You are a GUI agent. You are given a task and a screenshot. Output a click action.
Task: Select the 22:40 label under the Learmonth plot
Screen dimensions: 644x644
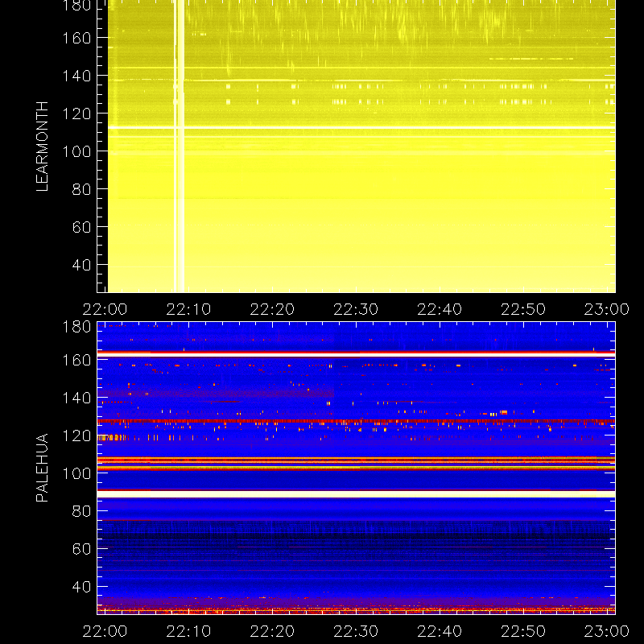coord(440,309)
